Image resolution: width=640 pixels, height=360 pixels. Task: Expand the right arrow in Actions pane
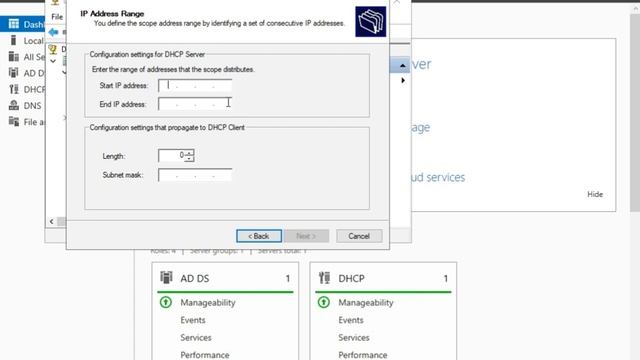403,80
